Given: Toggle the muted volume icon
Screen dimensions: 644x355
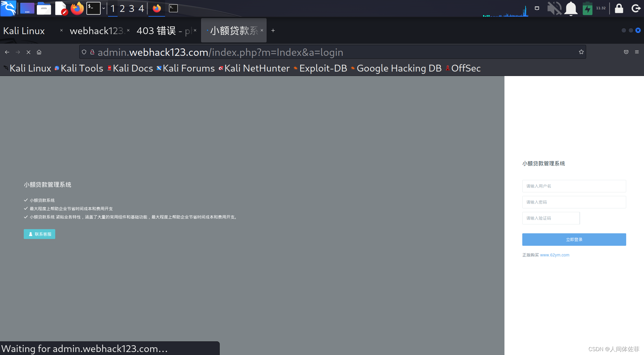Looking at the screenshot, I should click(x=554, y=8).
